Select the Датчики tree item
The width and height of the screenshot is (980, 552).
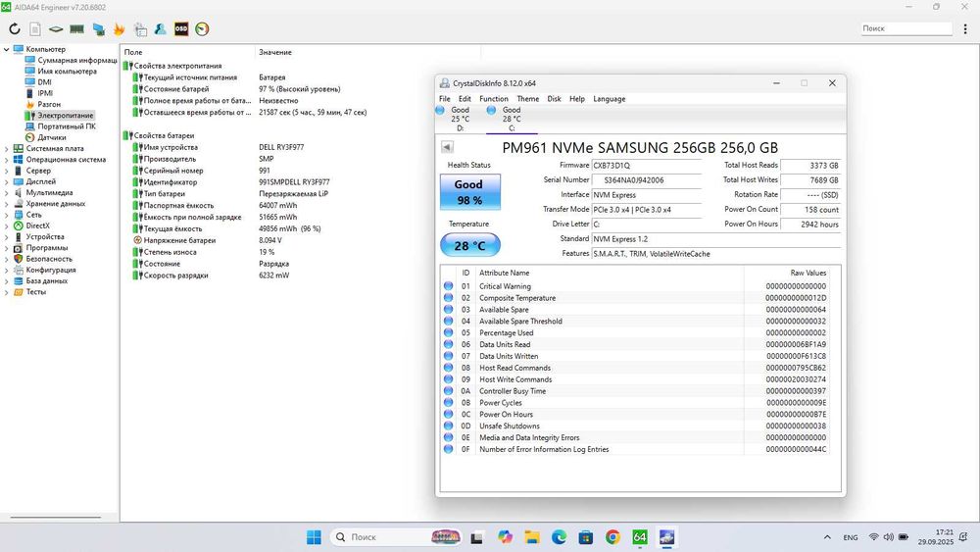click(52, 137)
